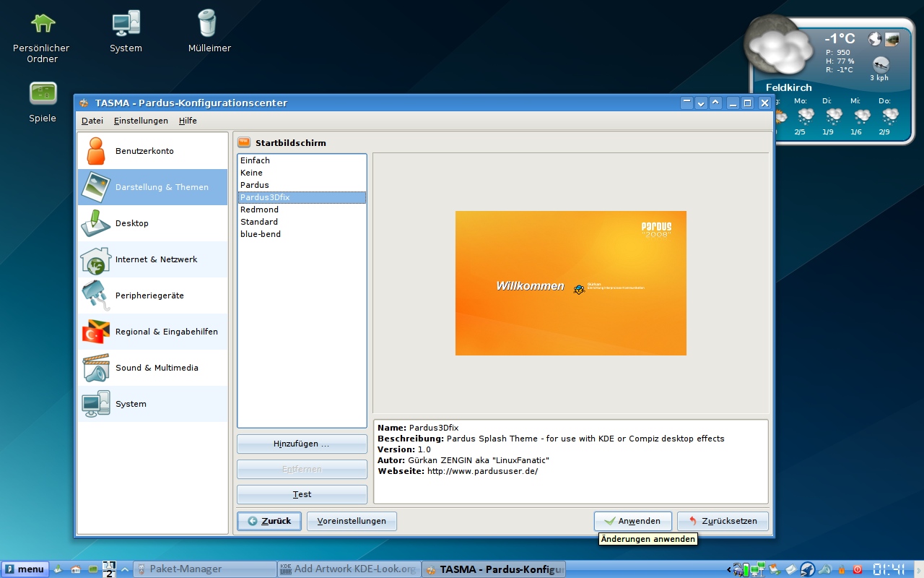Select Keine in the theme list
The width and height of the screenshot is (924, 578).
coord(302,173)
